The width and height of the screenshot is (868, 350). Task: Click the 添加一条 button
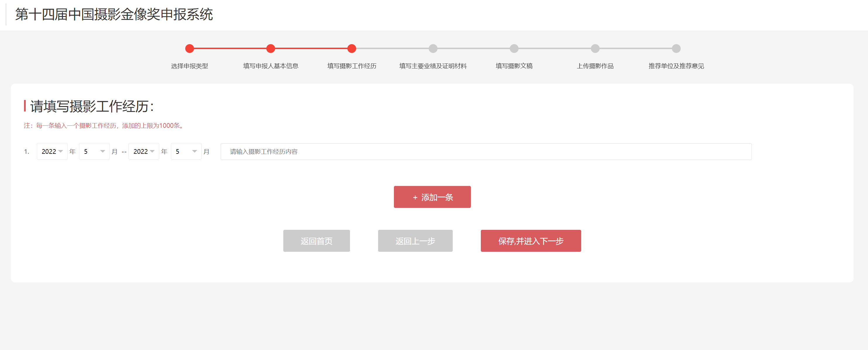click(432, 197)
